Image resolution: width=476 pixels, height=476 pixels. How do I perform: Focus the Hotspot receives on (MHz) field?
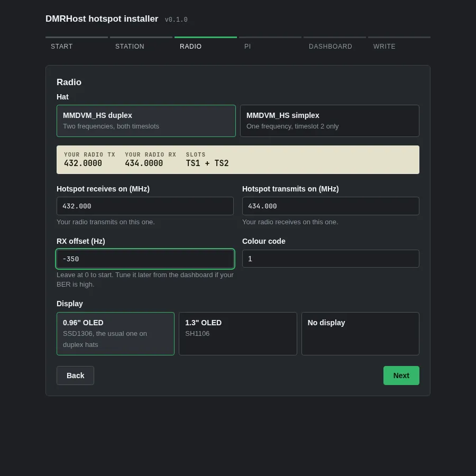[x=145, y=206]
